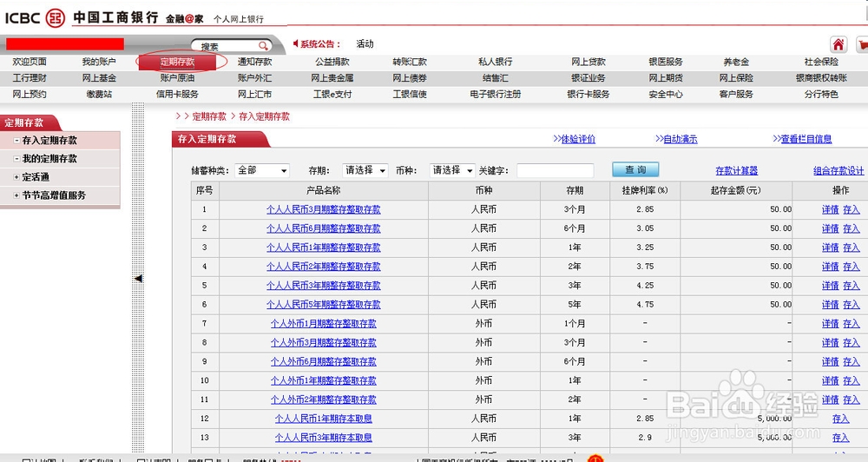The width and height of the screenshot is (868, 462).
Task: Open 客户服务 menu item
Action: [x=736, y=94]
